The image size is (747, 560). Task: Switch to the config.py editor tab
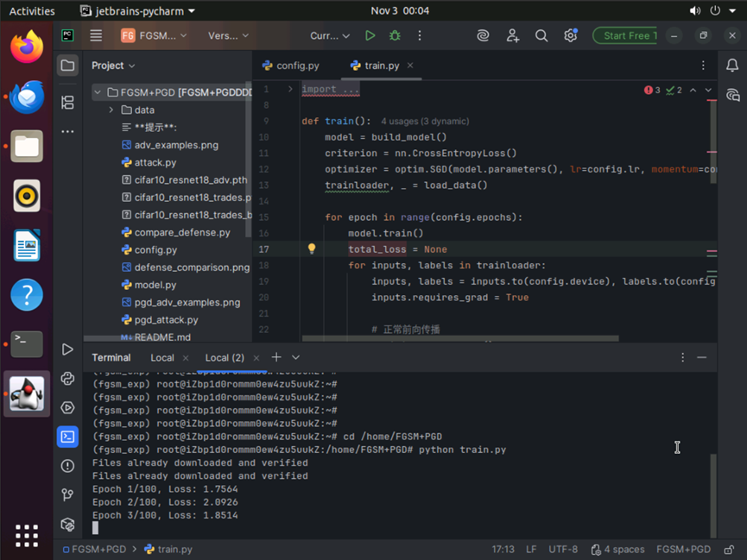(291, 66)
